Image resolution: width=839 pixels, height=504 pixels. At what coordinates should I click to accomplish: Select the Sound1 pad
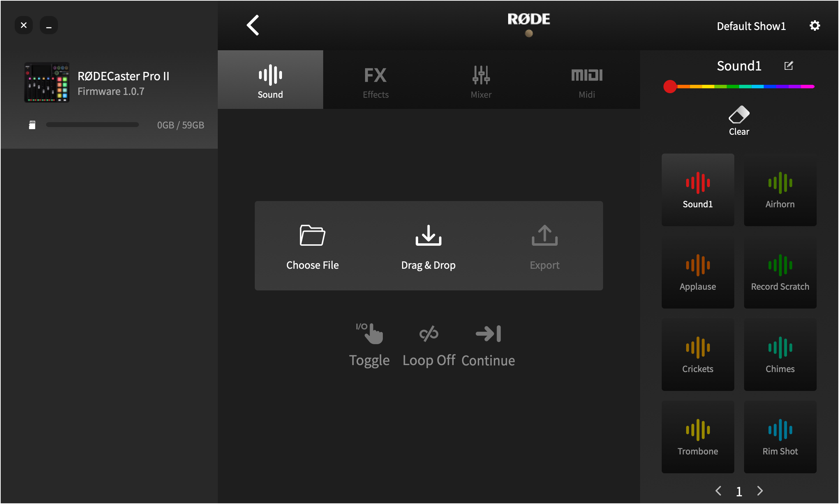pyautogui.click(x=698, y=190)
